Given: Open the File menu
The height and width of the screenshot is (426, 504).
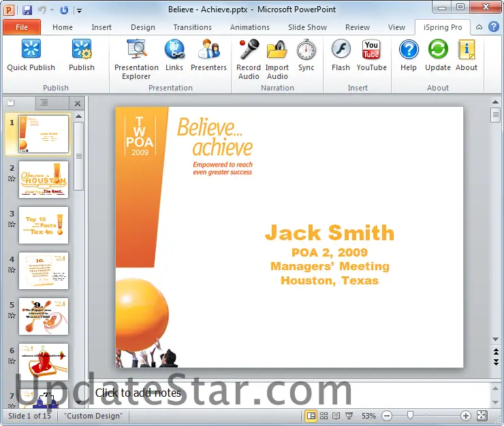Looking at the screenshot, I should [x=22, y=27].
